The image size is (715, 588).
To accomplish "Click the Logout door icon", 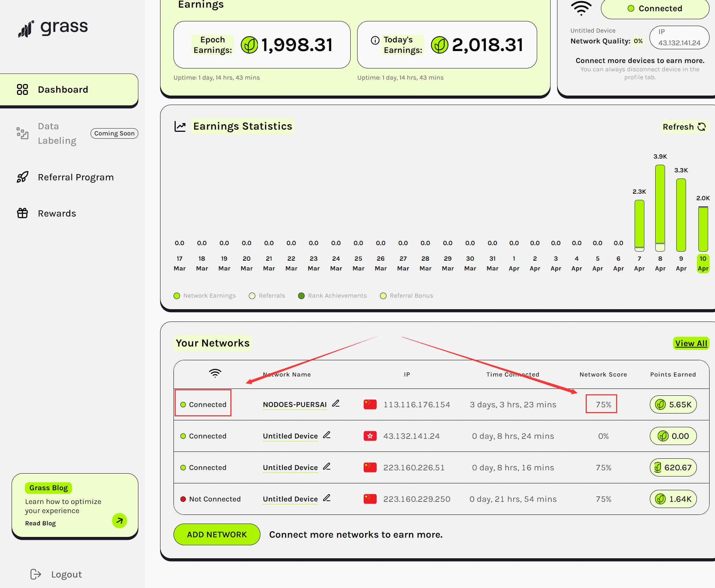I will click(35, 574).
